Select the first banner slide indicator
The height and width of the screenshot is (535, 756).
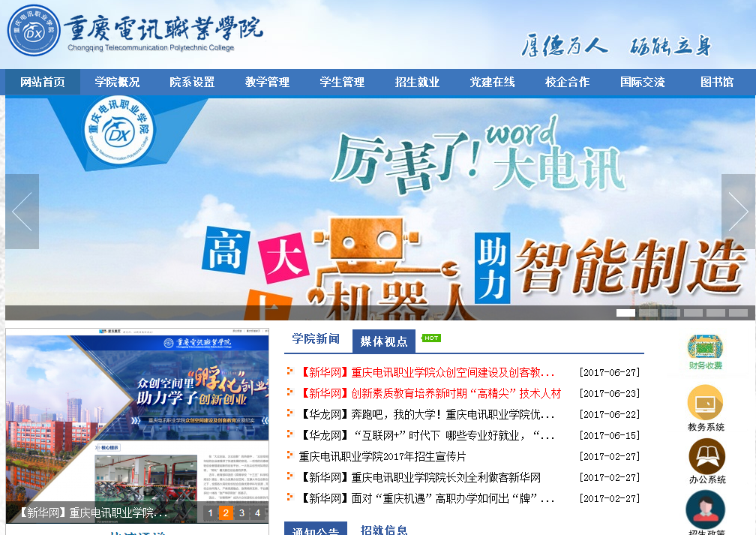(625, 313)
